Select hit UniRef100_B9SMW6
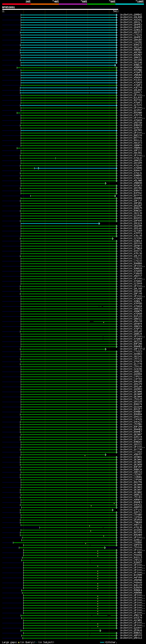The width and height of the screenshot is (146, 644). point(131,70)
